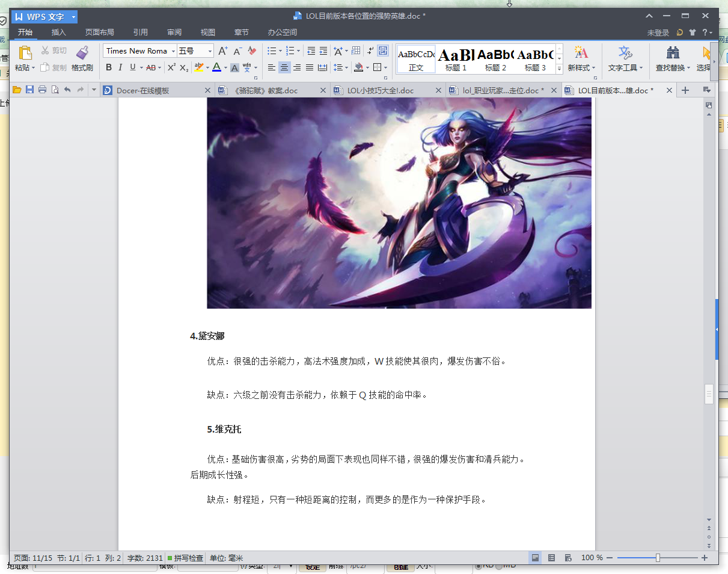Open the LOL小技巧大全!.doc document tab

388,90
